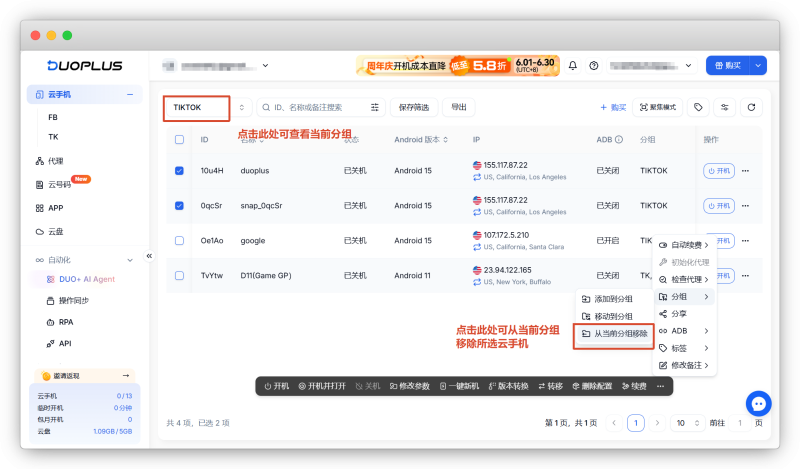
Task: Collapse the sidebar with the arrow button
Action: point(149,256)
